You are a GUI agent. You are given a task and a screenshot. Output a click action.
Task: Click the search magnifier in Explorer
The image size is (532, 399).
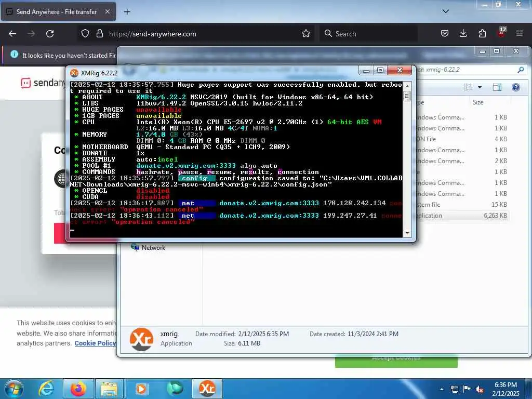(521, 70)
